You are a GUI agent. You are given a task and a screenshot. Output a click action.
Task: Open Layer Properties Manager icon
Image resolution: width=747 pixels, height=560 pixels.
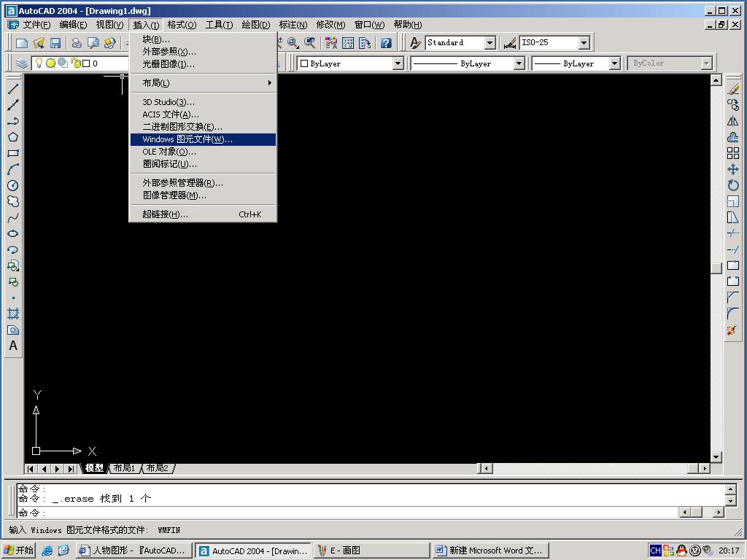[21, 63]
